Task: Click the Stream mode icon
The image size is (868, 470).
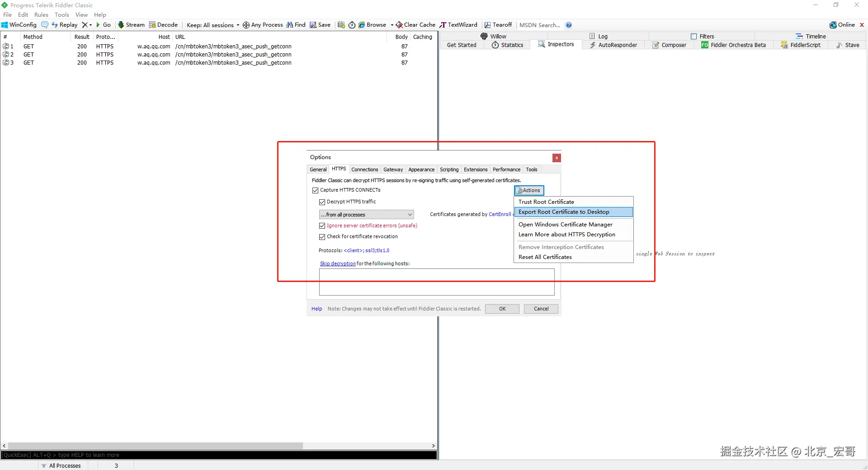Action: 121,25
